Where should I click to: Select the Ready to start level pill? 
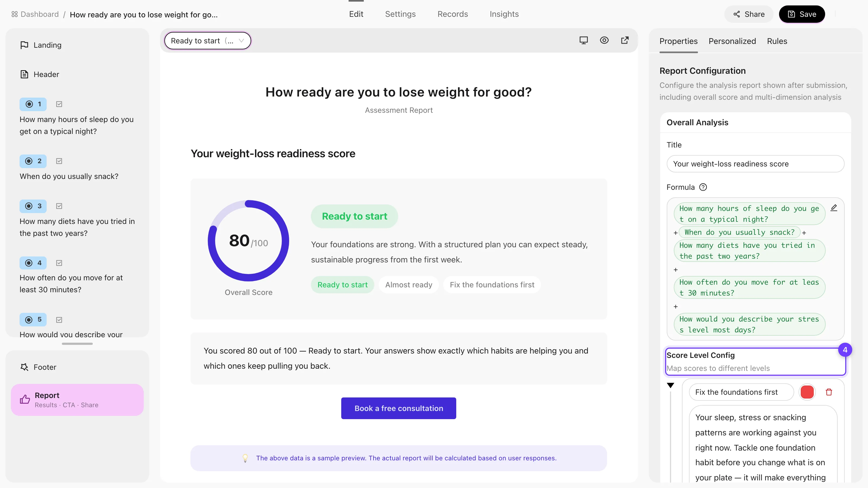pyautogui.click(x=342, y=285)
